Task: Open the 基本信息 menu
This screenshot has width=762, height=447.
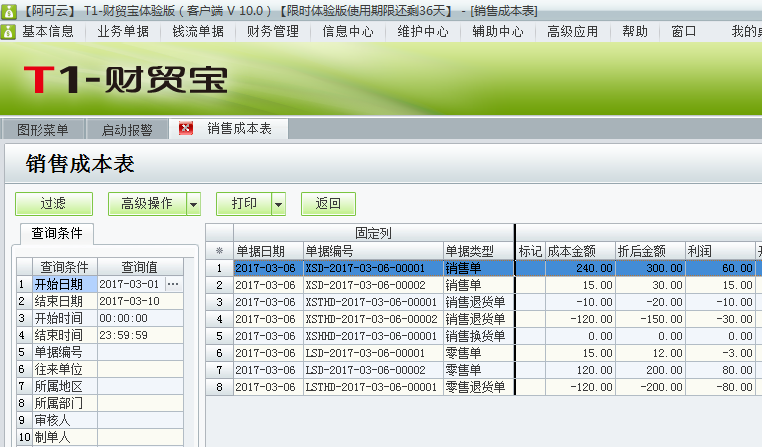Action: click(48, 32)
